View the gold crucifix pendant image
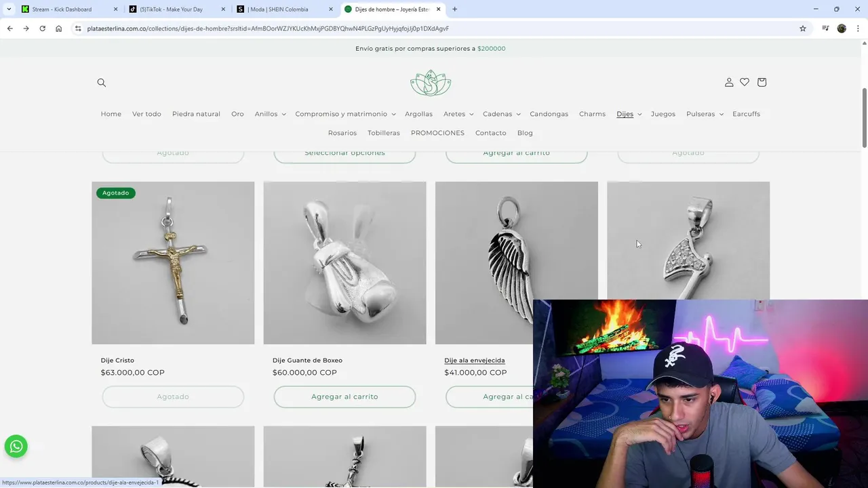This screenshot has width=868, height=488. 173,263
